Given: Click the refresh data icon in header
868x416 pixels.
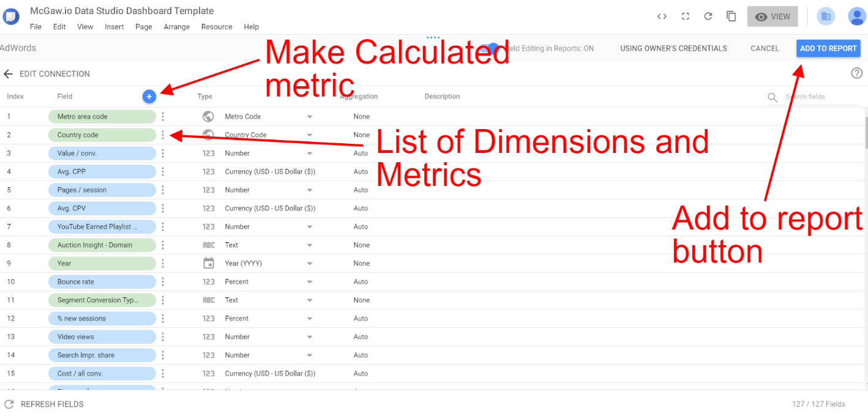Looking at the screenshot, I should tap(708, 17).
